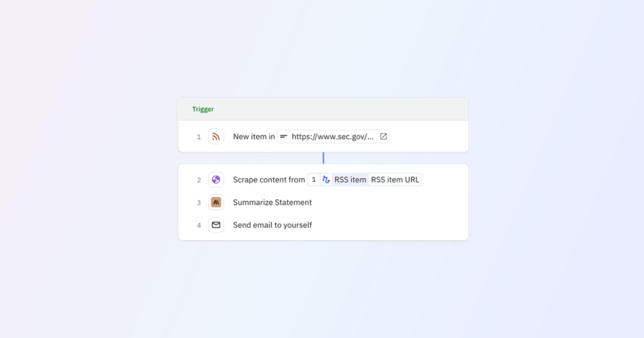The image size is (644, 338).
Task: Click the Send email to yourself action
Action: click(273, 225)
